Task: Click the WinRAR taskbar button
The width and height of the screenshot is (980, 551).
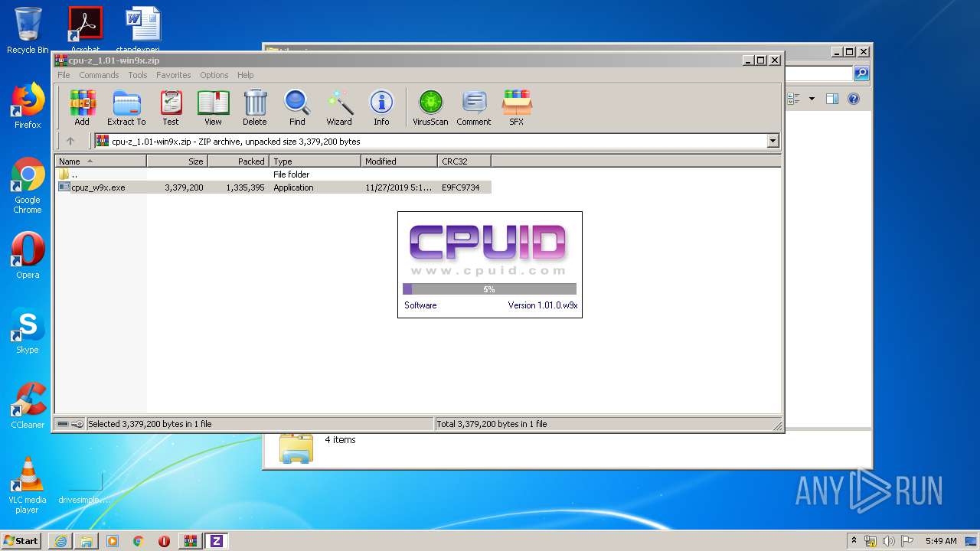Action: click(x=190, y=541)
